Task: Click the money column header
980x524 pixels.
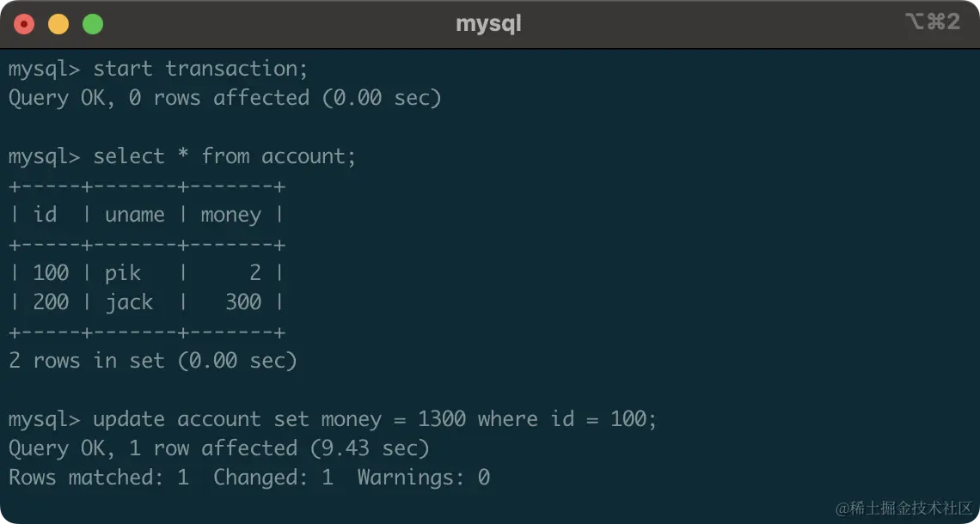Action: coord(230,215)
